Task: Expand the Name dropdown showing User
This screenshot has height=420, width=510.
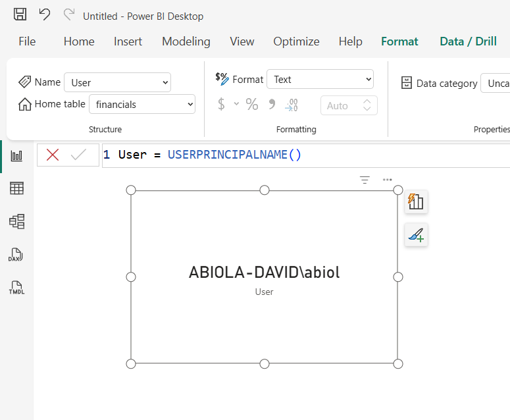Action: coord(117,82)
